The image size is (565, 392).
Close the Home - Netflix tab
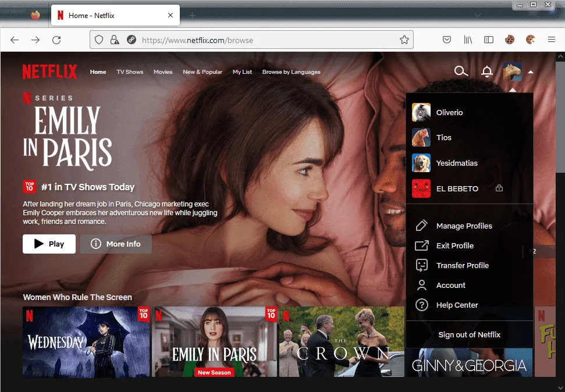point(170,15)
